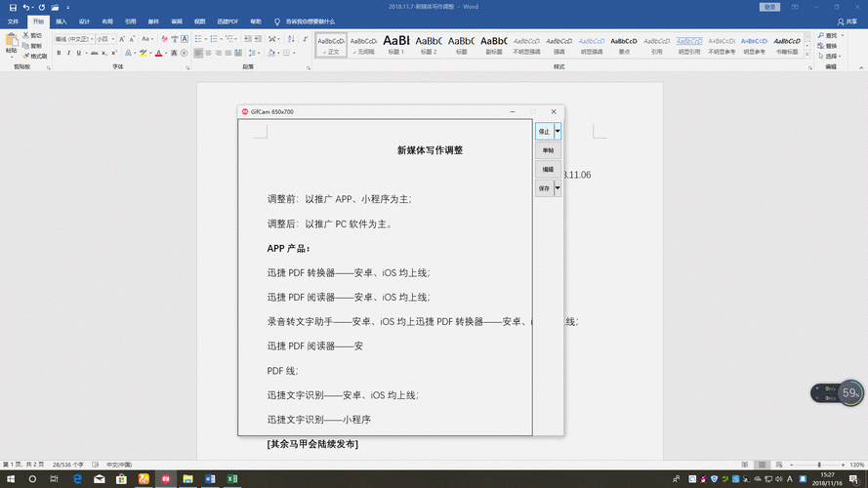This screenshot has width=868, height=488.
Task: Click the 登录 (Sign in) button
Action: (769, 7)
